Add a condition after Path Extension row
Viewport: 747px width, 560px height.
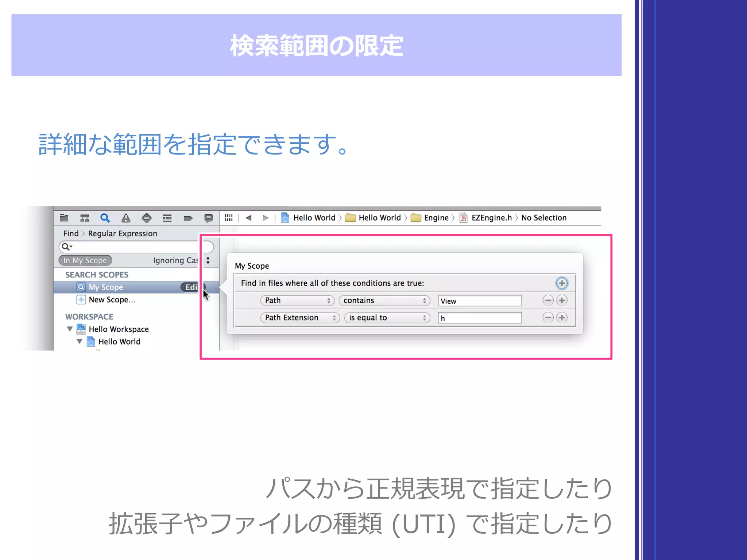pyautogui.click(x=562, y=318)
